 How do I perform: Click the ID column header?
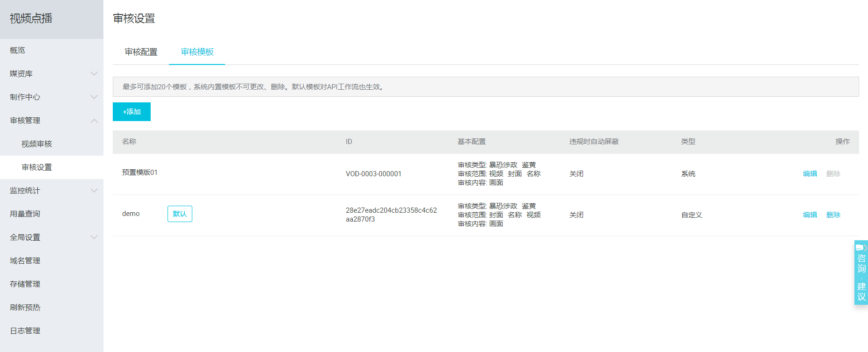click(349, 142)
